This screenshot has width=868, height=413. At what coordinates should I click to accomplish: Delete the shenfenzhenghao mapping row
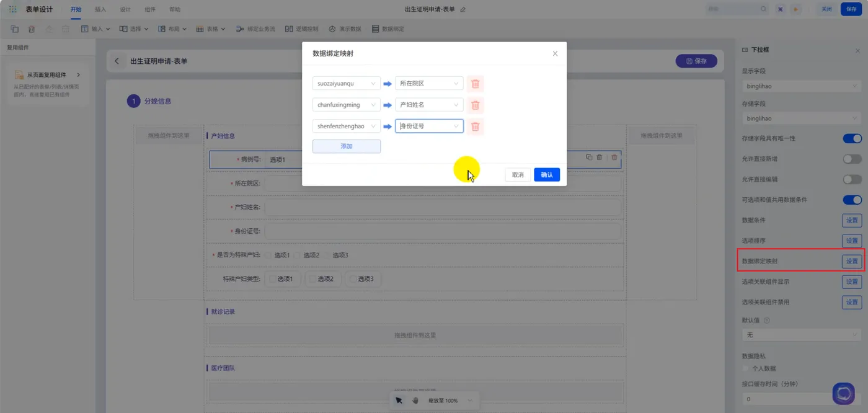tap(476, 127)
